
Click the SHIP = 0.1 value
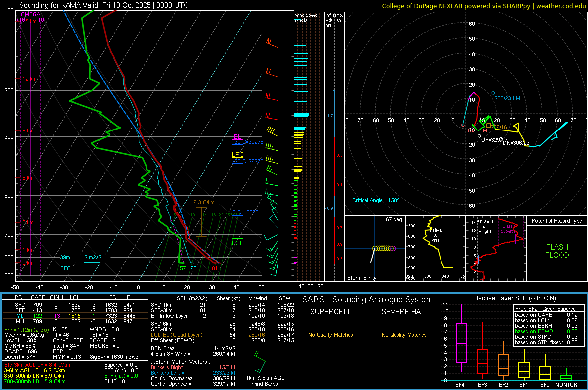(x=117, y=381)
